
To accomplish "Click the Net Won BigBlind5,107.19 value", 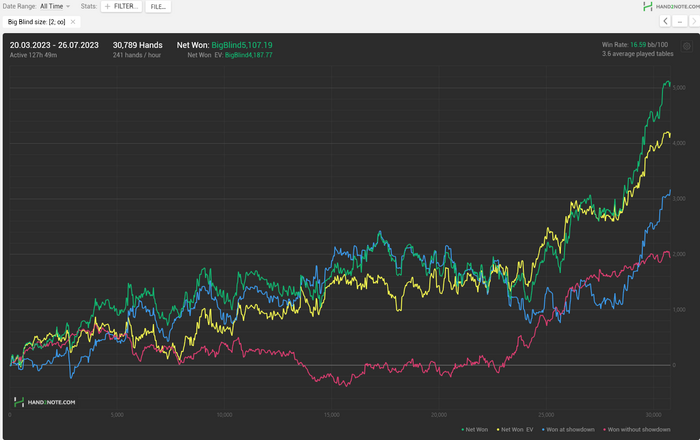I will click(x=242, y=45).
